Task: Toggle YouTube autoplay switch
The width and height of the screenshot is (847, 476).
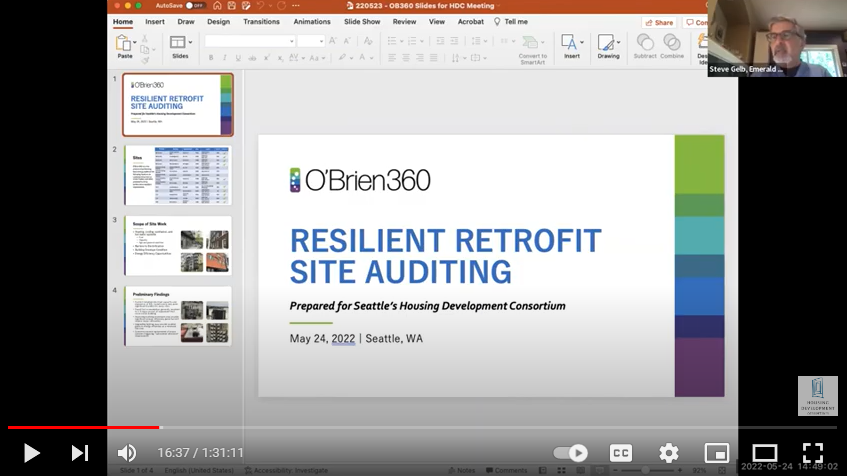Action: tap(570, 453)
